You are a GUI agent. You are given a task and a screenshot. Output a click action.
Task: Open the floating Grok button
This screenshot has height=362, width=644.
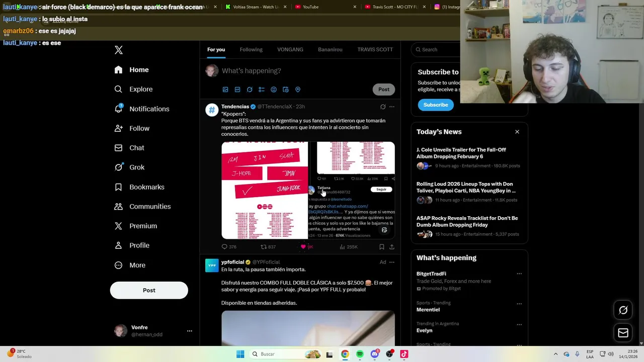(x=623, y=310)
